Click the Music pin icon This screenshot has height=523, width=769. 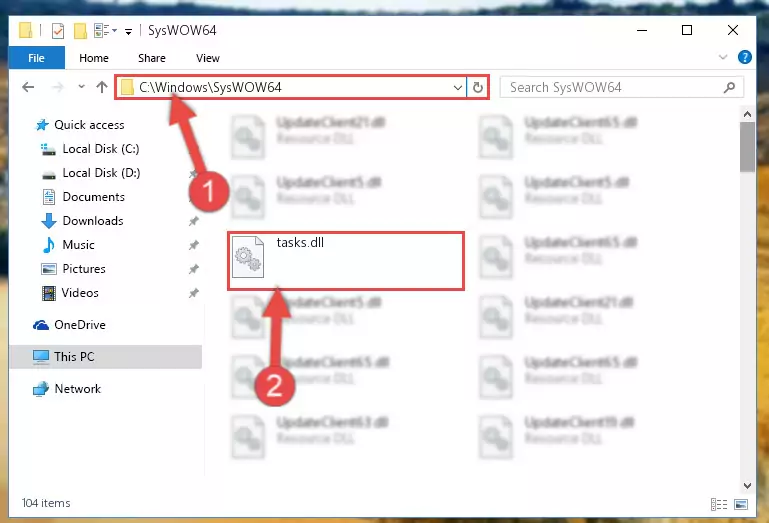tap(194, 245)
